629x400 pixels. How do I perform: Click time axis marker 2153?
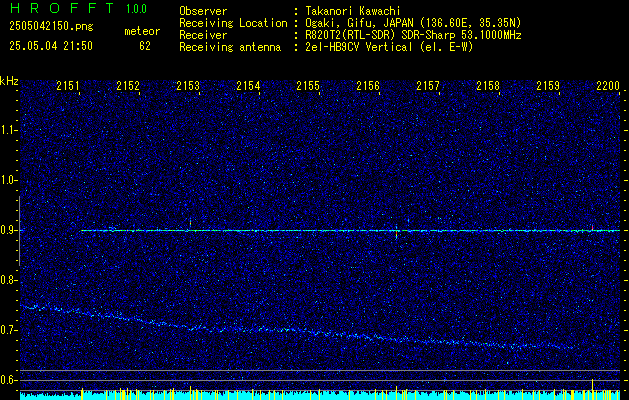pos(188,86)
